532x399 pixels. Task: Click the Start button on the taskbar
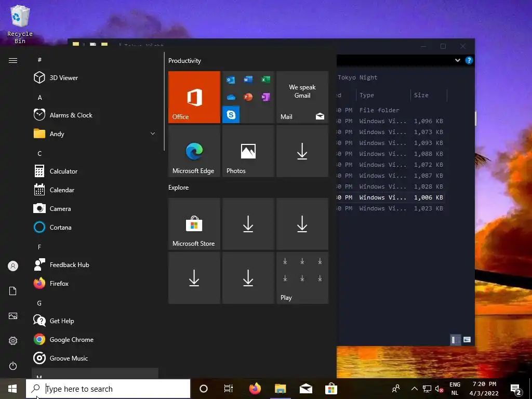12,389
